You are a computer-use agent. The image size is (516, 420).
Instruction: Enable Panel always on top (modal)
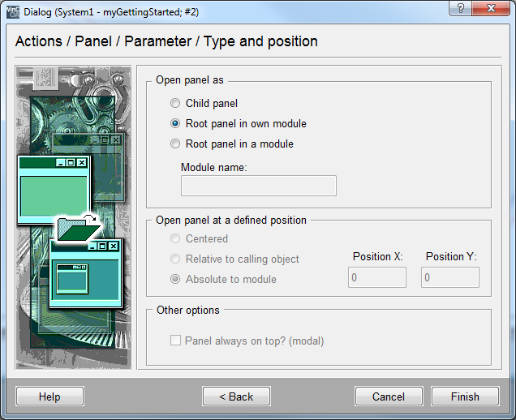175,341
